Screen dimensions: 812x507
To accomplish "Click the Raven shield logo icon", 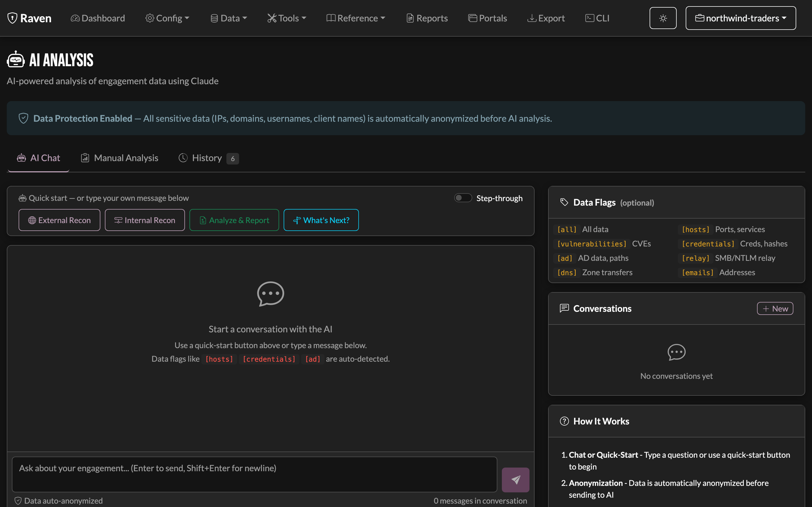I will [12, 18].
